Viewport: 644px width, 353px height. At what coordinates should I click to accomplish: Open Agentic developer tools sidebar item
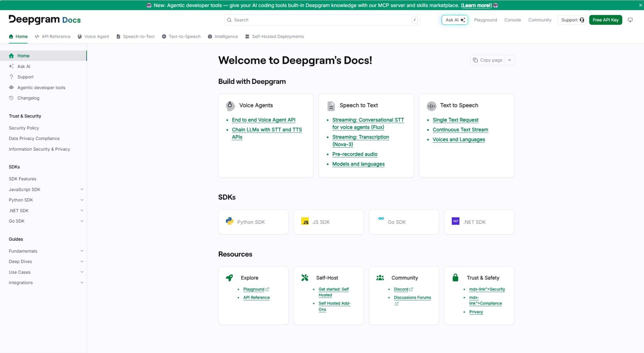(x=41, y=88)
